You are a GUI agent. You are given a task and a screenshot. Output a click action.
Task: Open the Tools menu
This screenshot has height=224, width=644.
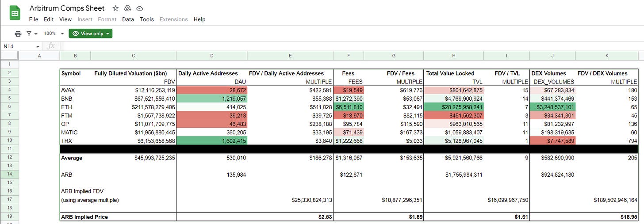tap(147, 19)
